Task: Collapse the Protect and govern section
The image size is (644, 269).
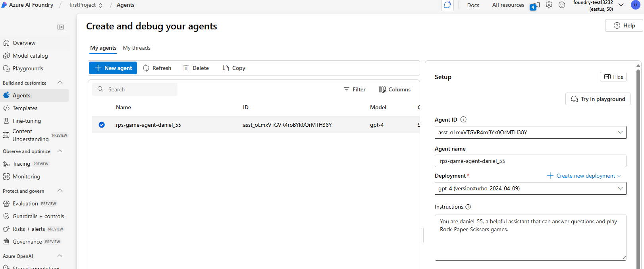Action: click(60, 191)
